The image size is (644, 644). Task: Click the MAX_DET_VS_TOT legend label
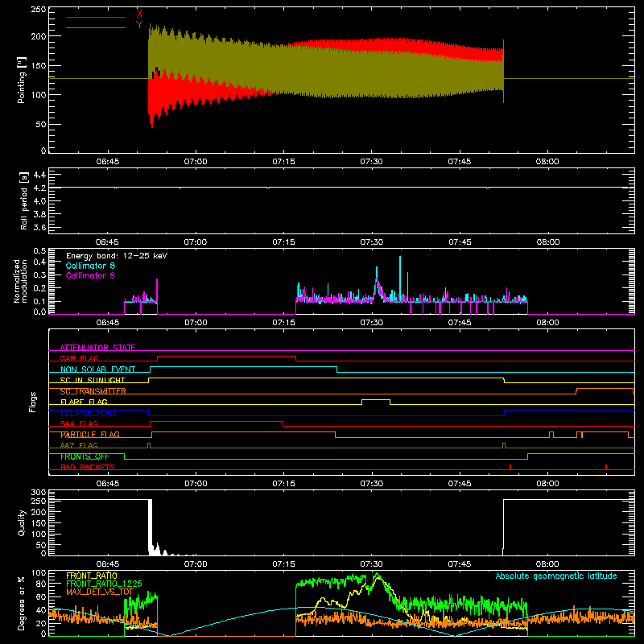[x=100, y=592]
